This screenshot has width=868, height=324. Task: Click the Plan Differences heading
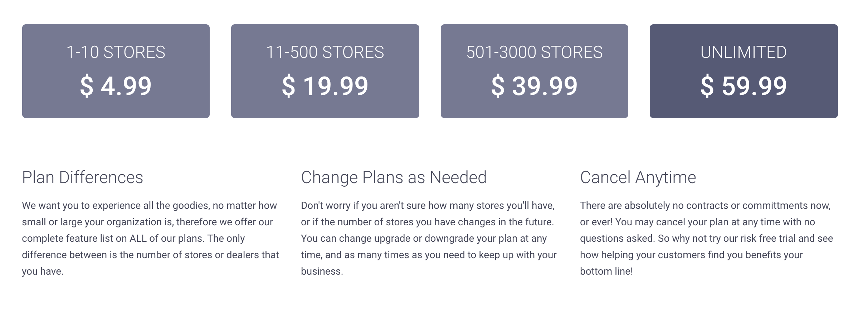(83, 177)
